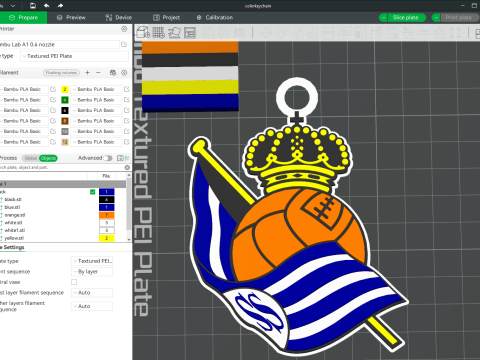Open First layer filament sequence Auto dropdown

click(x=92, y=293)
